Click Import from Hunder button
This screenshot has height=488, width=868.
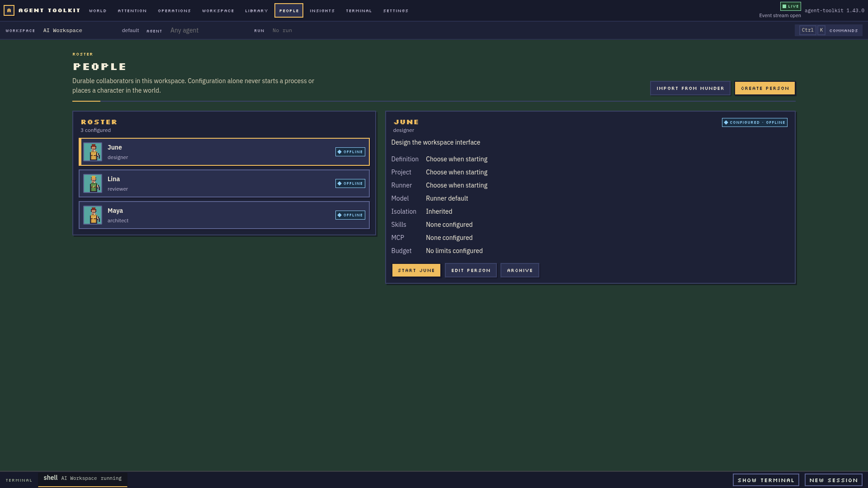690,88
